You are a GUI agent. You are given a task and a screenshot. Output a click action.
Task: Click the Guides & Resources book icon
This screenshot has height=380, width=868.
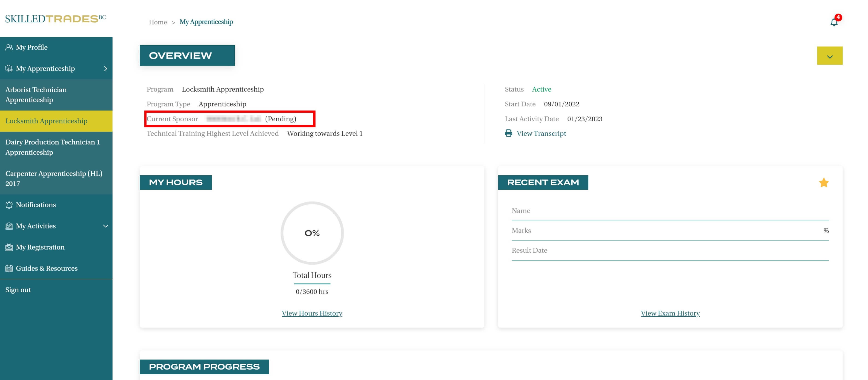click(9, 268)
